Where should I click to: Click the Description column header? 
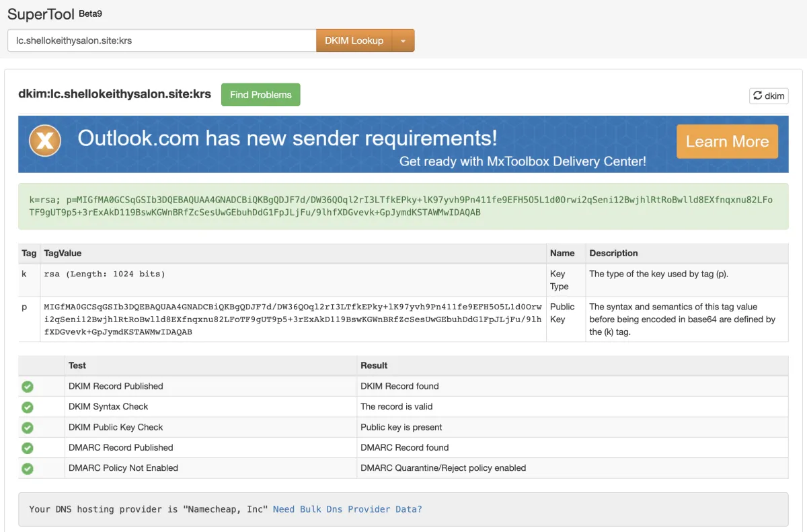pos(687,253)
